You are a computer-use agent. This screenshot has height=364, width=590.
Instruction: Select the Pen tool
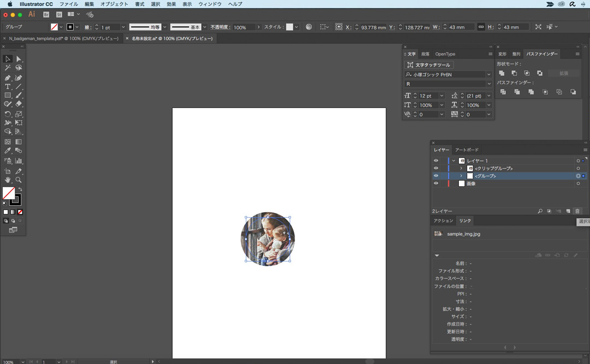point(8,78)
